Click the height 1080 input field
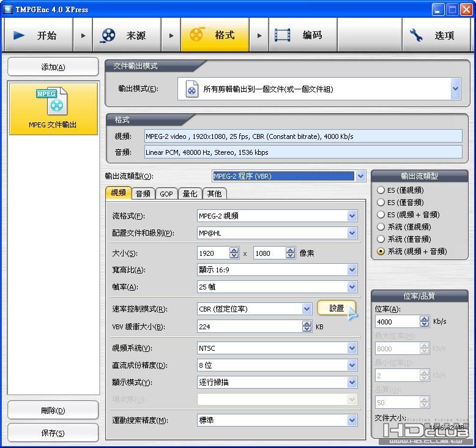The image size is (476, 448). [x=270, y=253]
